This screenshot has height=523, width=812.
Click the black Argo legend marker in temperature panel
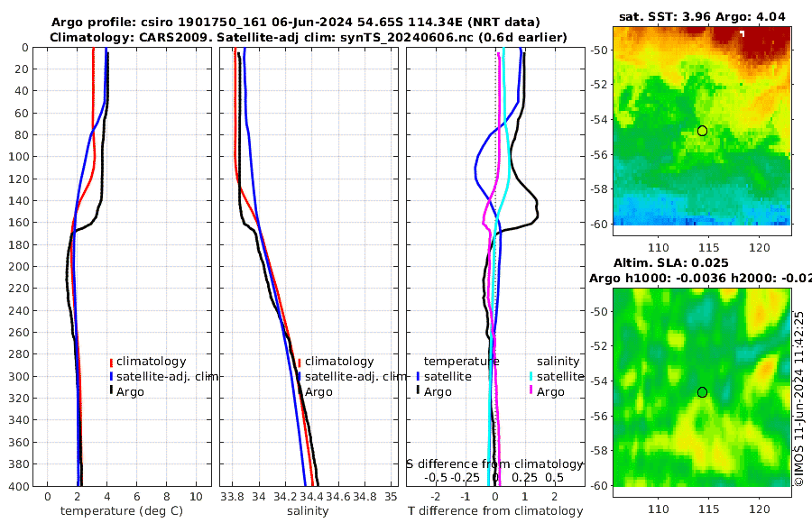[x=111, y=391]
